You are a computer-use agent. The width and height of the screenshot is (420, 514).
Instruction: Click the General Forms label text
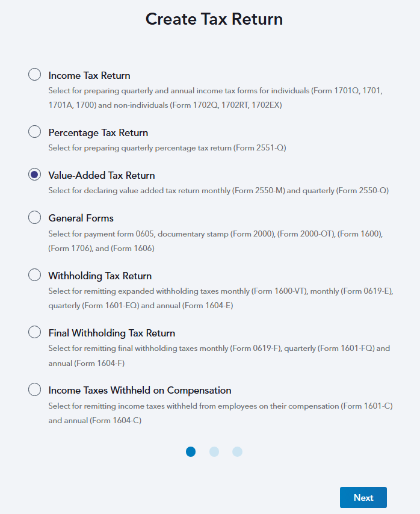(81, 218)
